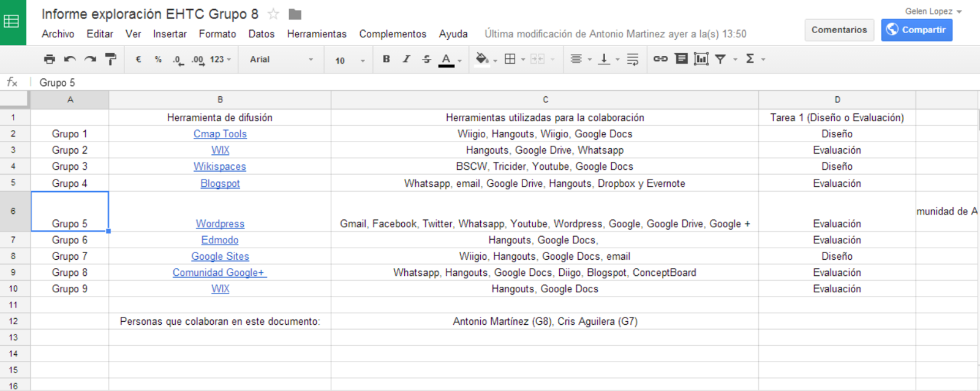Toggle the filter icon

coord(720,59)
